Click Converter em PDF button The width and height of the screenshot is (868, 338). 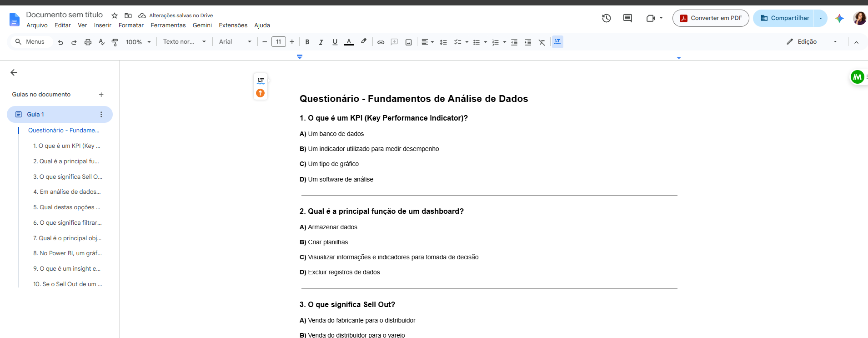click(x=711, y=18)
